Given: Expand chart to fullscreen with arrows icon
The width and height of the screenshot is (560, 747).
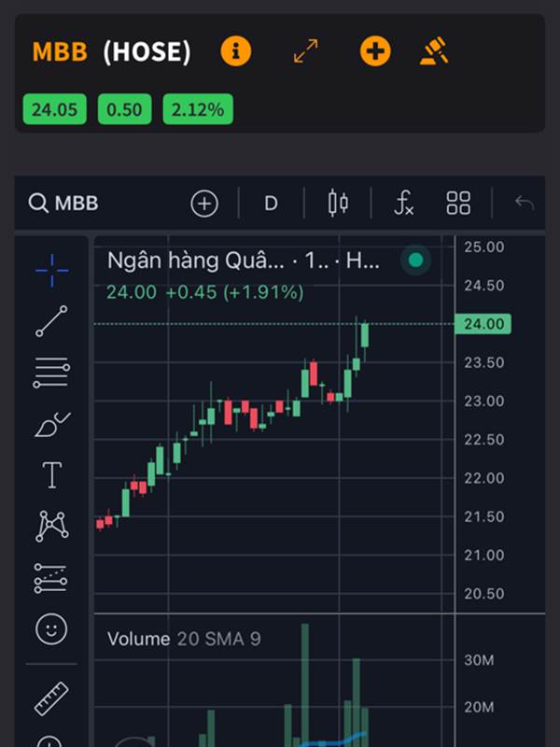Looking at the screenshot, I should coord(306,51).
